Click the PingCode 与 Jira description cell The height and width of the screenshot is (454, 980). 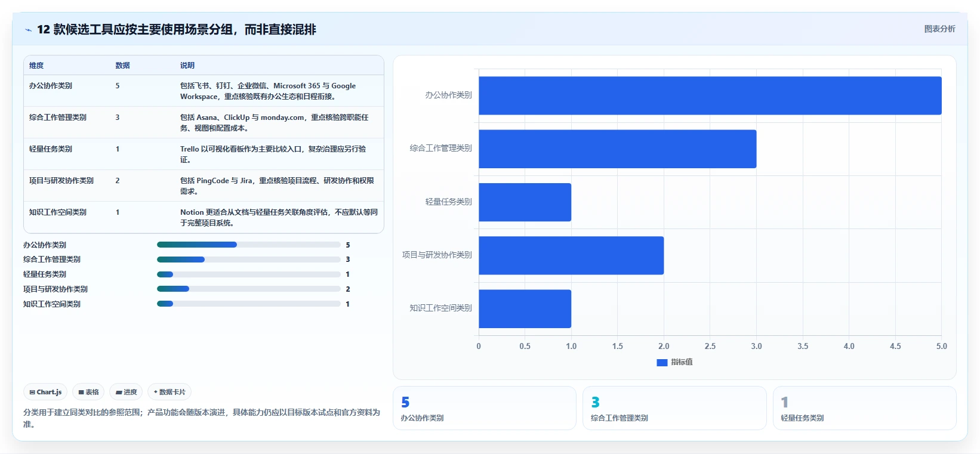[277, 186]
